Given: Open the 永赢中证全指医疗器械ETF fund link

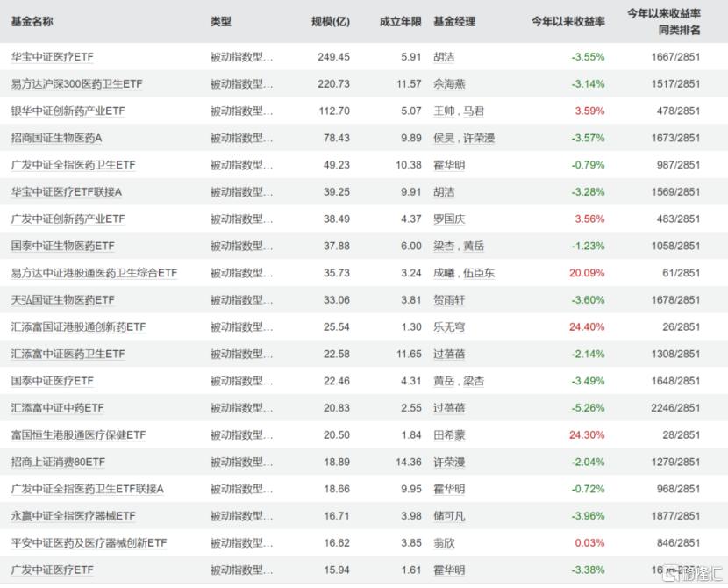Looking at the screenshot, I should coord(74,515).
